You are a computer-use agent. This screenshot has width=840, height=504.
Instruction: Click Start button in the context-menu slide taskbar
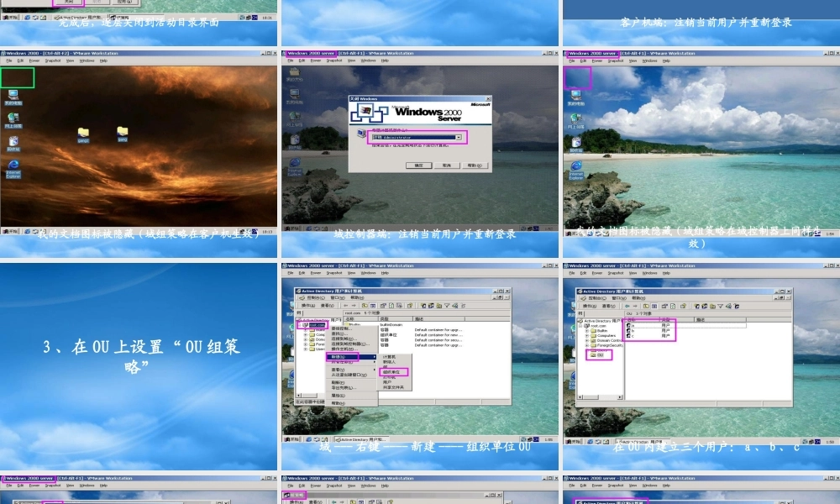pyautogui.click(x=292, y=439)
